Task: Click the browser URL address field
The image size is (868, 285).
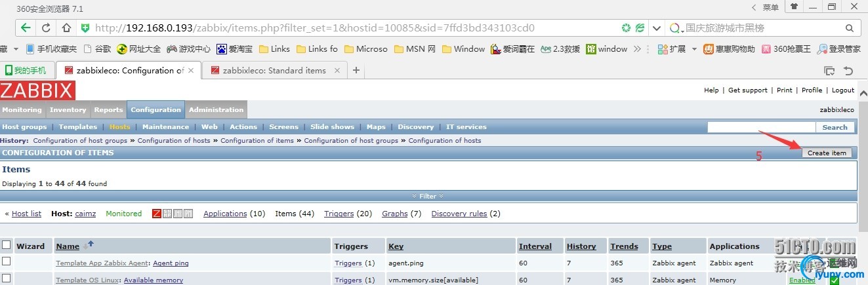Action: point(354,28)
